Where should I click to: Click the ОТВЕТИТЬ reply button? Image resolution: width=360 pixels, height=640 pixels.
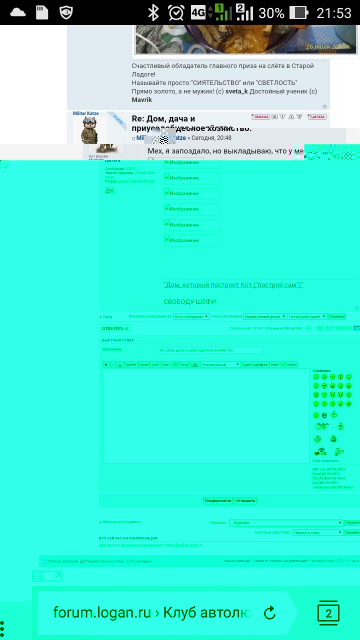[115, 329]
